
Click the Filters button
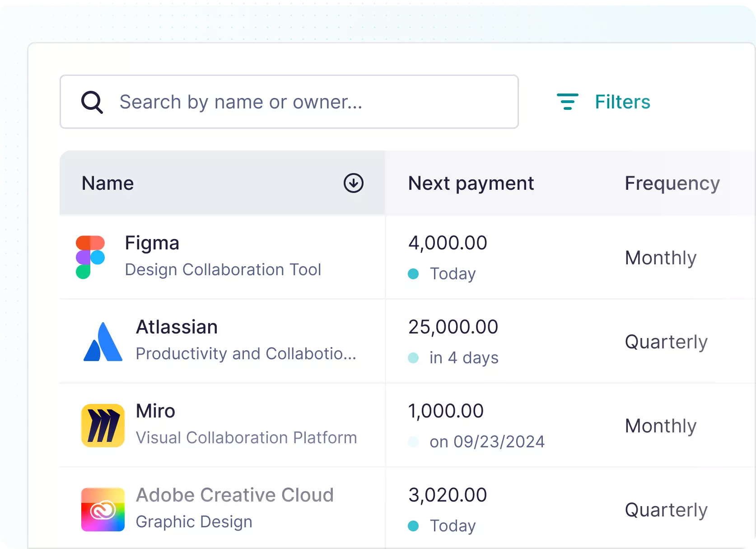pyautogui.click(x=623, y=102)
